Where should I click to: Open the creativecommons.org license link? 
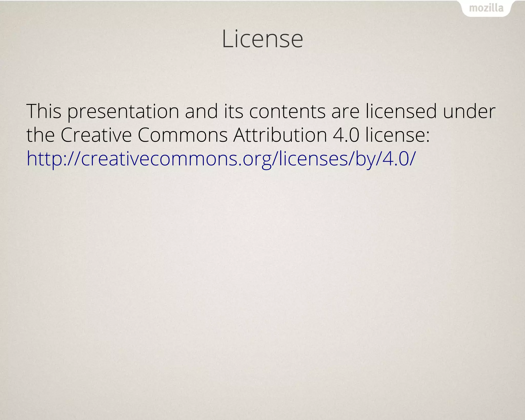click(x=221, y=159)
